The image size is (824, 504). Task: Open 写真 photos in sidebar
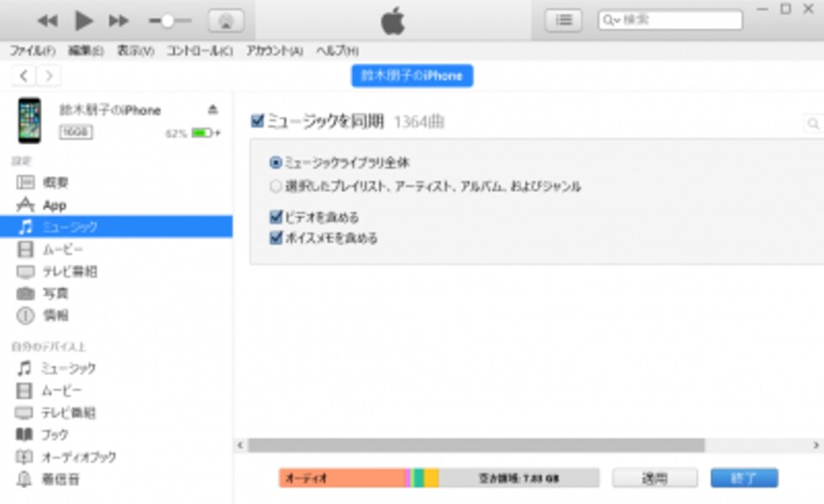[x=116, y=293]
